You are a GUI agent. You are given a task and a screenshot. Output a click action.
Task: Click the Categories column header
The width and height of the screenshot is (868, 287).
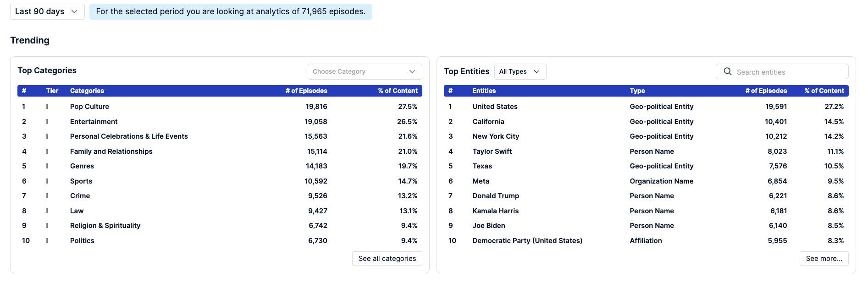click(x=87, y=91)
